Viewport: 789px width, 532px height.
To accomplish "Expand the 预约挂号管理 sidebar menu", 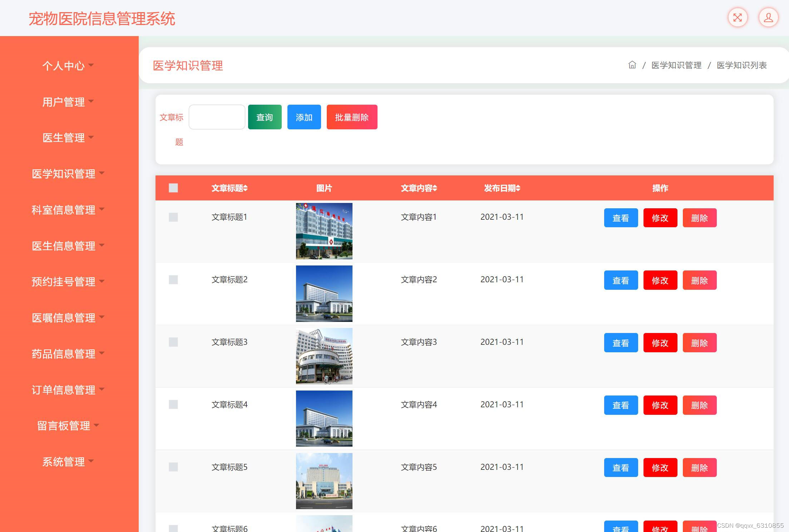I will click(68, 282).
